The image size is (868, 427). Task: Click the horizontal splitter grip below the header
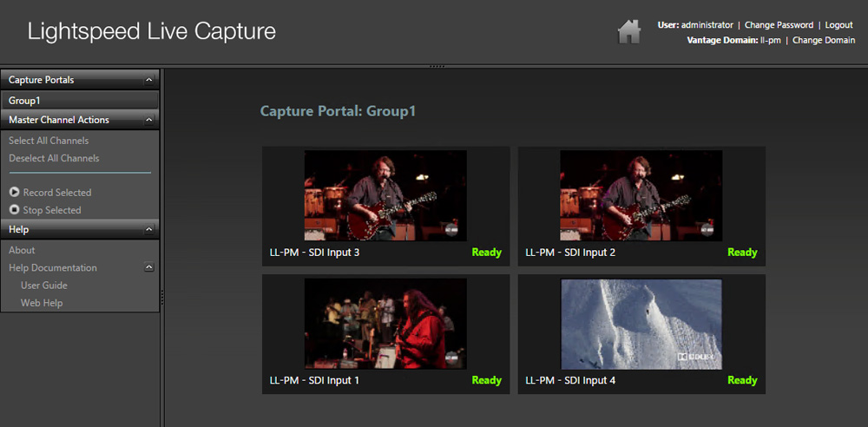tap(437, 67)
